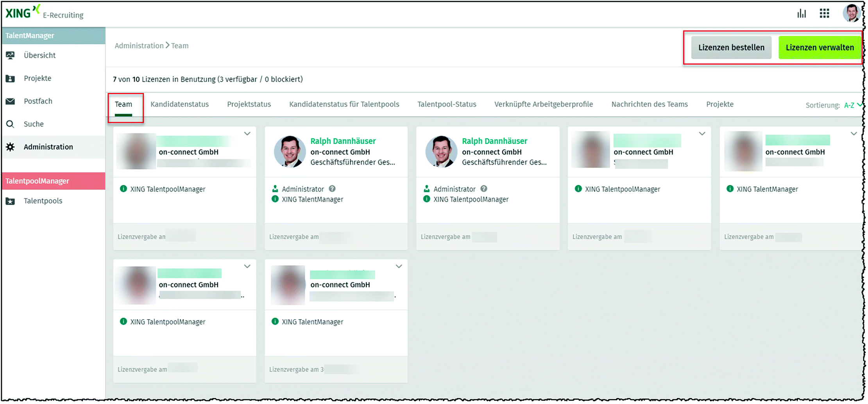The image size is (868, 404).
Task: Click the Postfach envelope icon
Action: coord(11,101)
